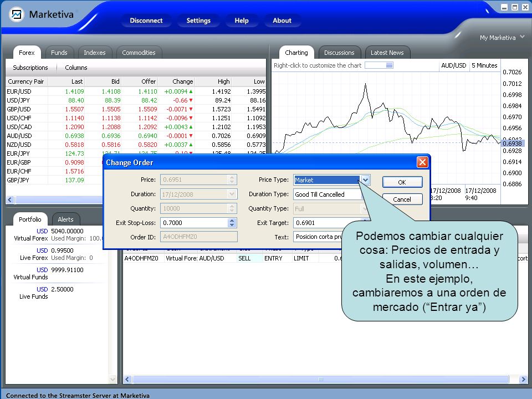Open the Price Type dropdown arrow
This screenshot has width=532, height=399.
[365, 180]
